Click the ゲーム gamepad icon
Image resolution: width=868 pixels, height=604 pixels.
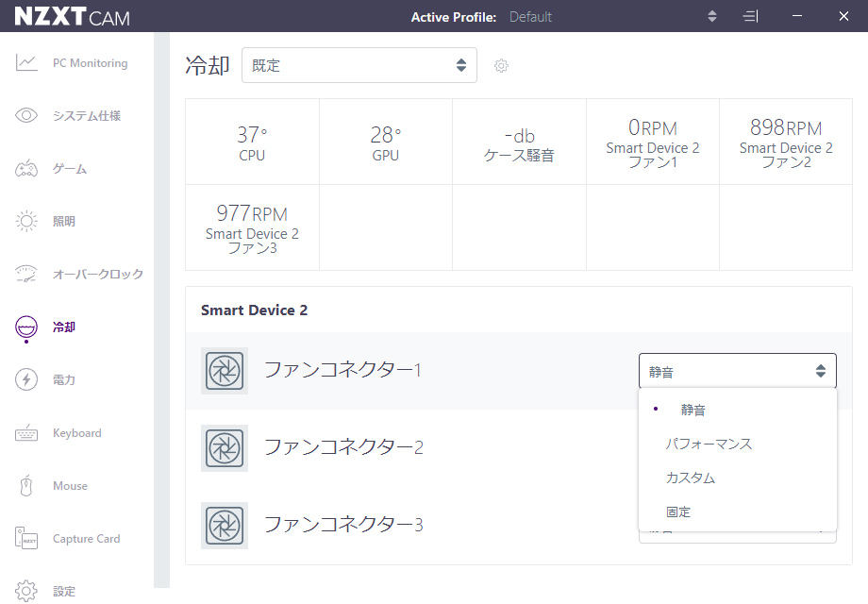tap(26, 169)
